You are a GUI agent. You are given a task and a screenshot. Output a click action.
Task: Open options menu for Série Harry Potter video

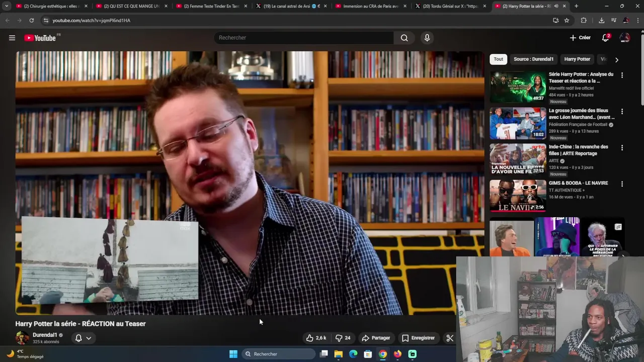pyautogui.click(x=622, y=75)
